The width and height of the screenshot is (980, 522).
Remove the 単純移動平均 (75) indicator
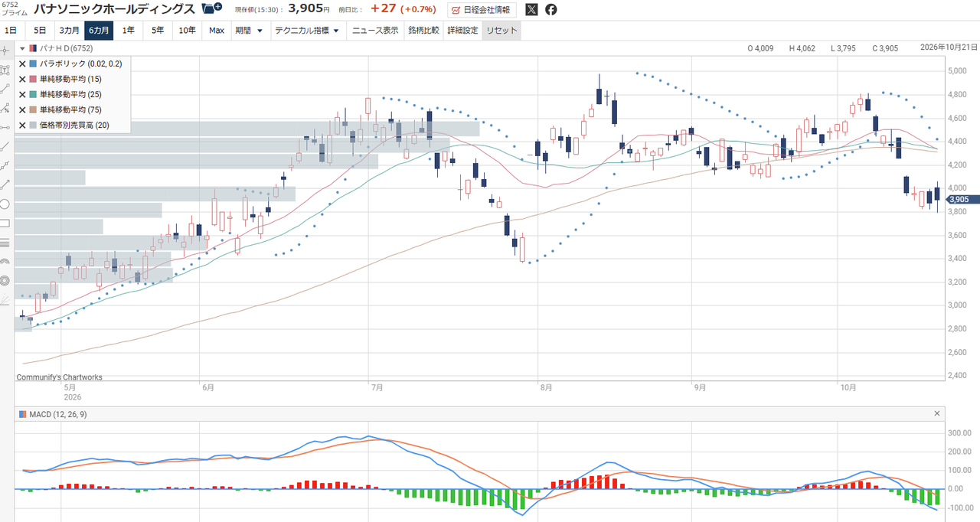(22, 109)
